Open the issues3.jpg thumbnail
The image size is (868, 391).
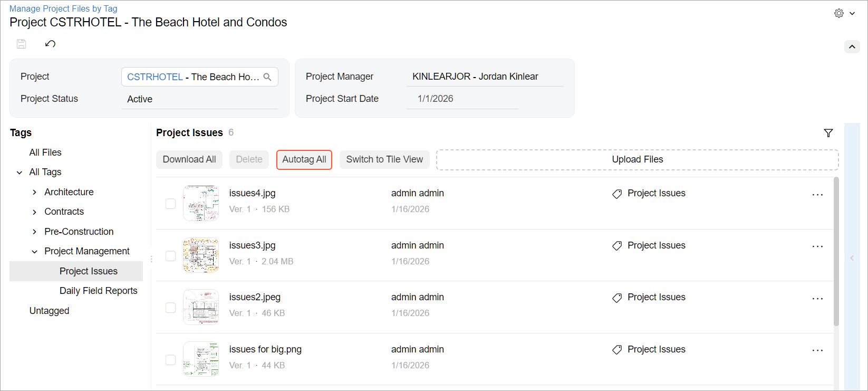(201, 255)
